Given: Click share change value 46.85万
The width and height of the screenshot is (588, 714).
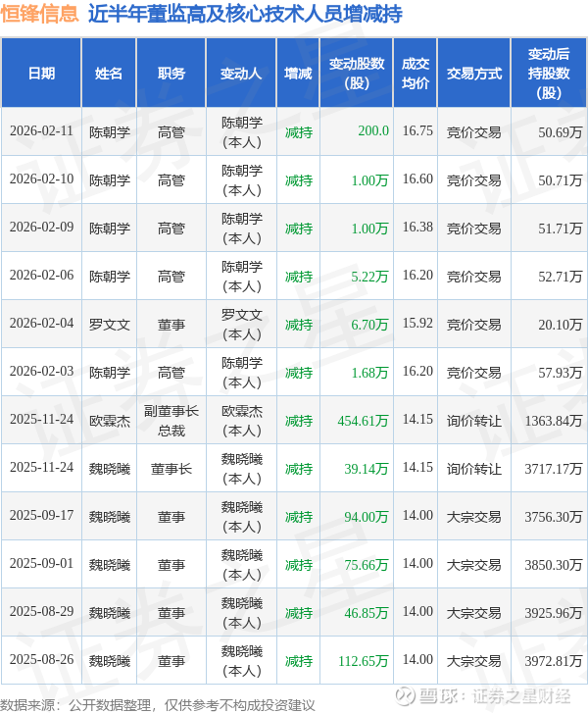Looking at the screenshot, I should point(367,613).
